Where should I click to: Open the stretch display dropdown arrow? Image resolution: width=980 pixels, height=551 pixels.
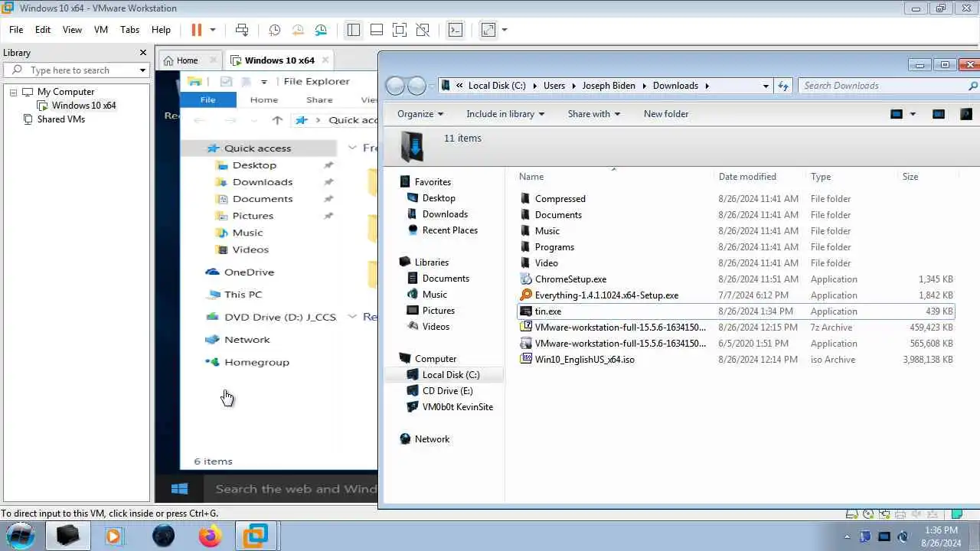coord(505,30)
